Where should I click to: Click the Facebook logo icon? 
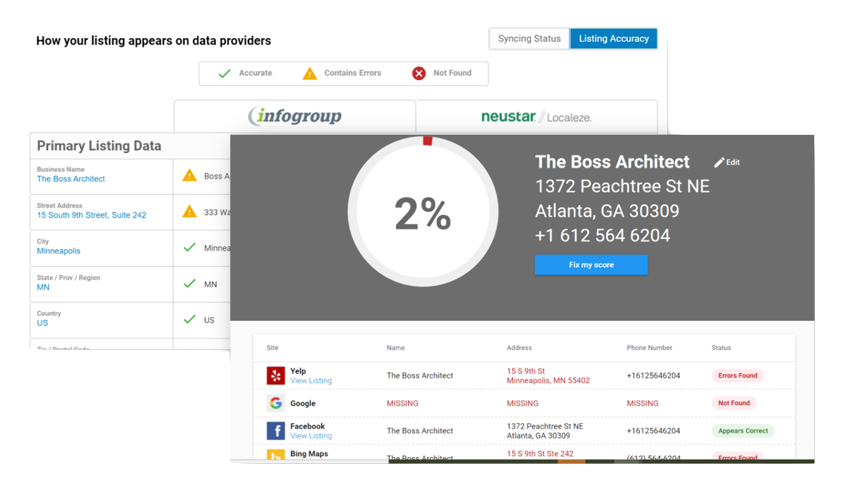276,431
